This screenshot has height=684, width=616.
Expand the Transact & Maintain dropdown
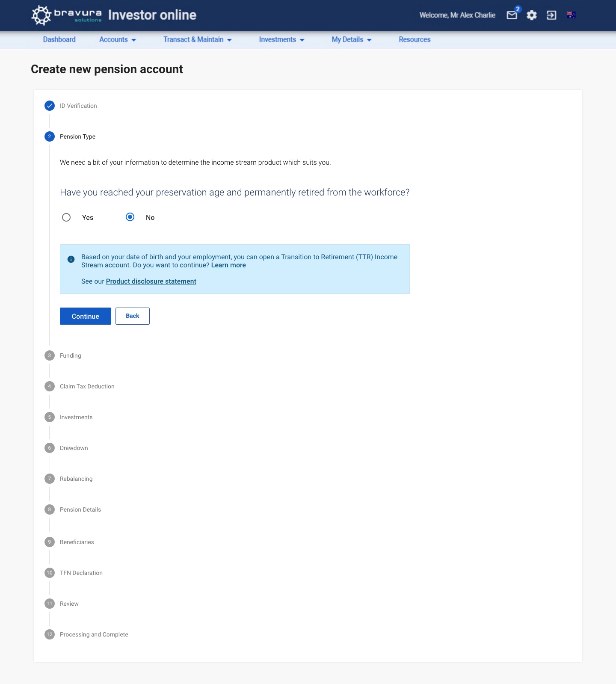(198, 39)
